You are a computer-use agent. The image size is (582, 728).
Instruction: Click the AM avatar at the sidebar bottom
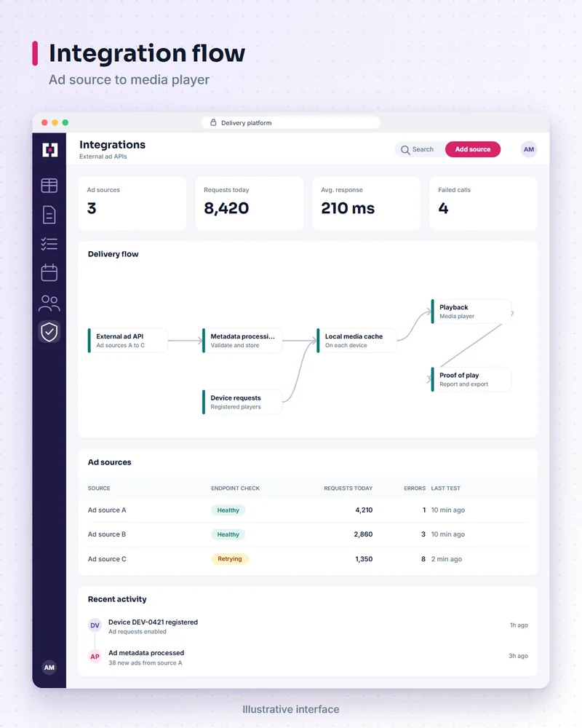(x=49, y=667)
